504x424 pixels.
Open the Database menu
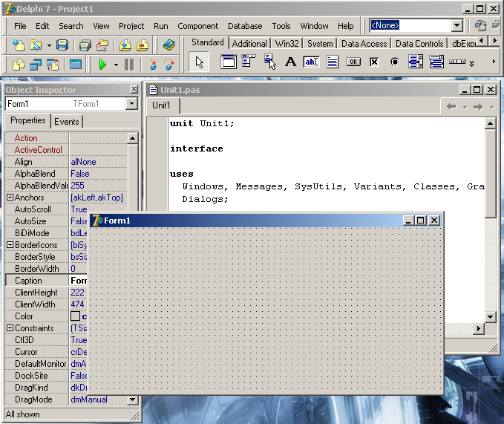[245, 26]
